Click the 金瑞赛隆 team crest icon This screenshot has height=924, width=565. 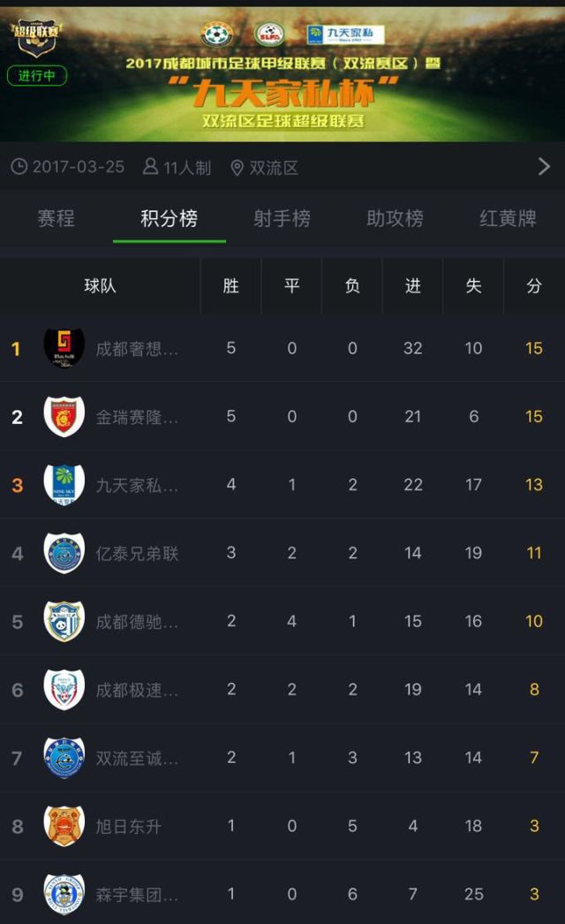[x=64, y=416]
